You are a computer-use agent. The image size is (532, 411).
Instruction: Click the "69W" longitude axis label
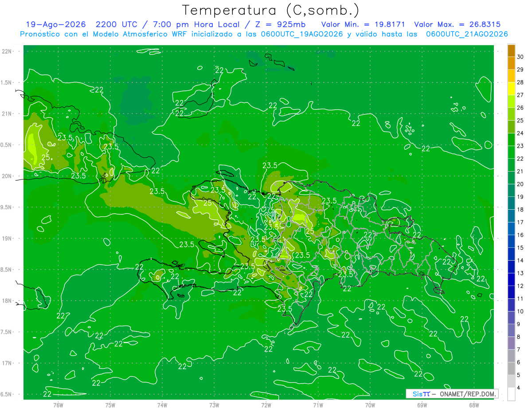pos(422,405)
